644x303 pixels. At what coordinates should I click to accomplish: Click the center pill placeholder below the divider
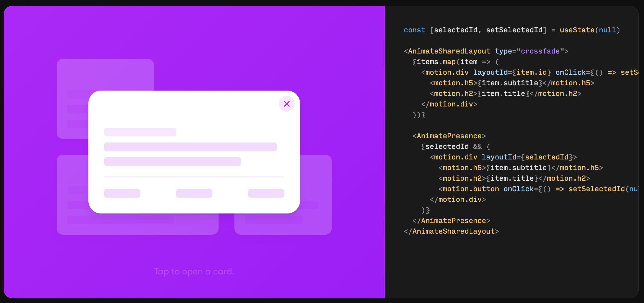pos(194,193)
